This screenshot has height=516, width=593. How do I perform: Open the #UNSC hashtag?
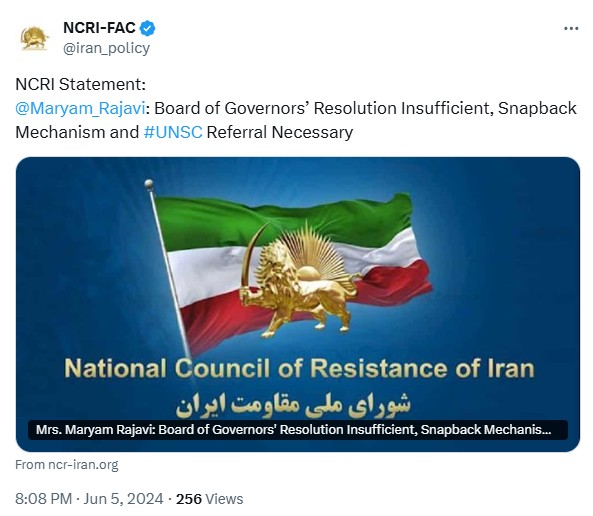point(173,132)
